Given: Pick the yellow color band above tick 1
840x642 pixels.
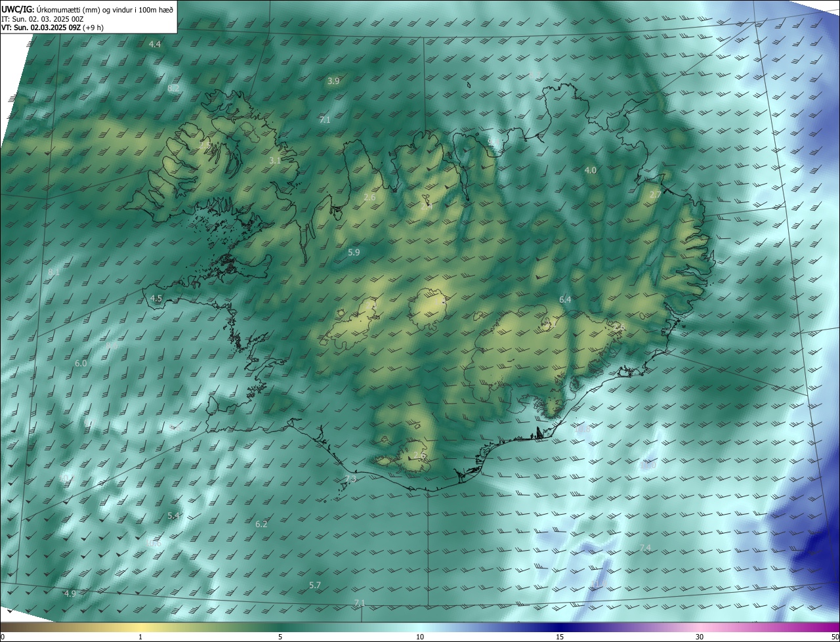Looking at the screenshot, I should click(140, 627).
